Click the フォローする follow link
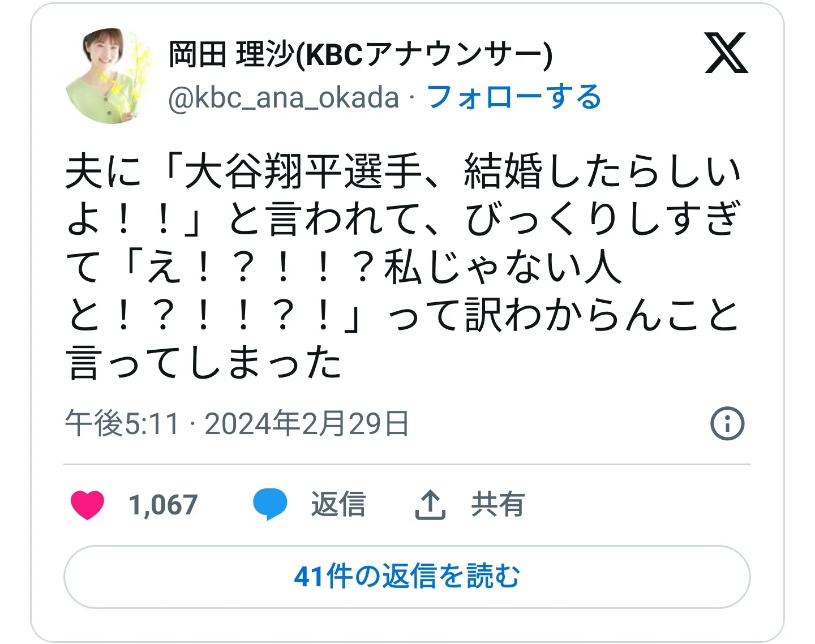 point(514,97)
